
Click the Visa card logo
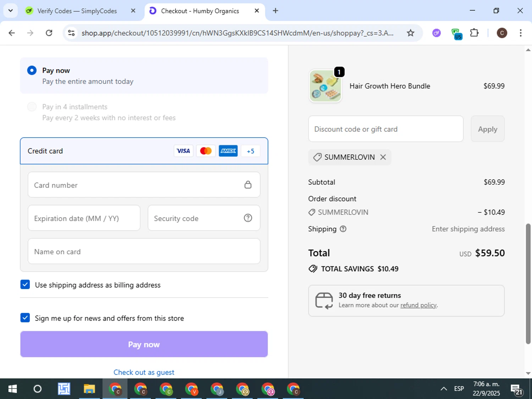tap(183, 151)
